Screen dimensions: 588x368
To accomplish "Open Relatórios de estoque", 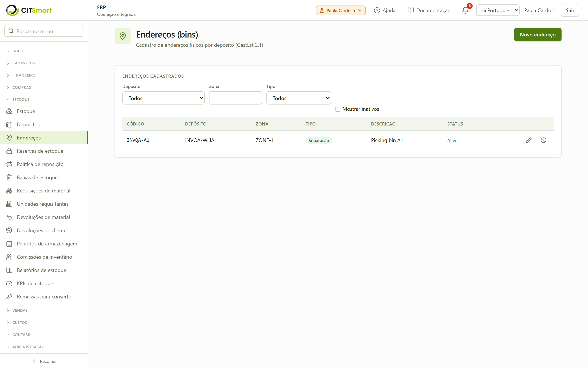I will point(44,270).
